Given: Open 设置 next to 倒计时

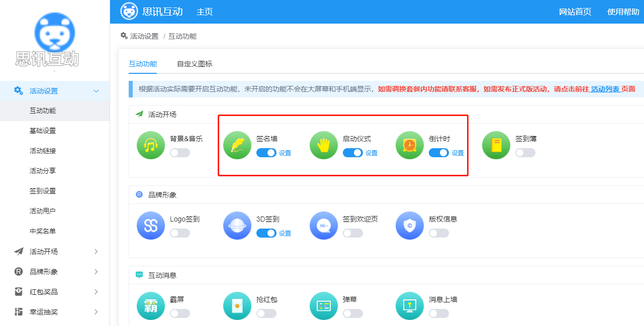Looking at the screenshot, I should pos(458,153).
